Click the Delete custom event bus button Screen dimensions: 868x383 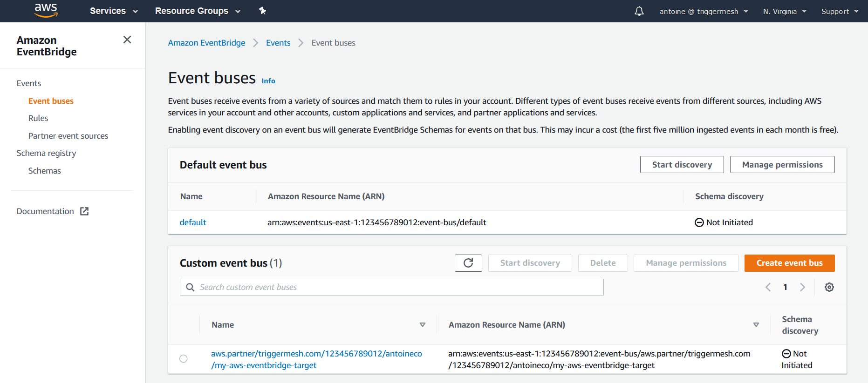pyautogui.click(x=603, y=263)
